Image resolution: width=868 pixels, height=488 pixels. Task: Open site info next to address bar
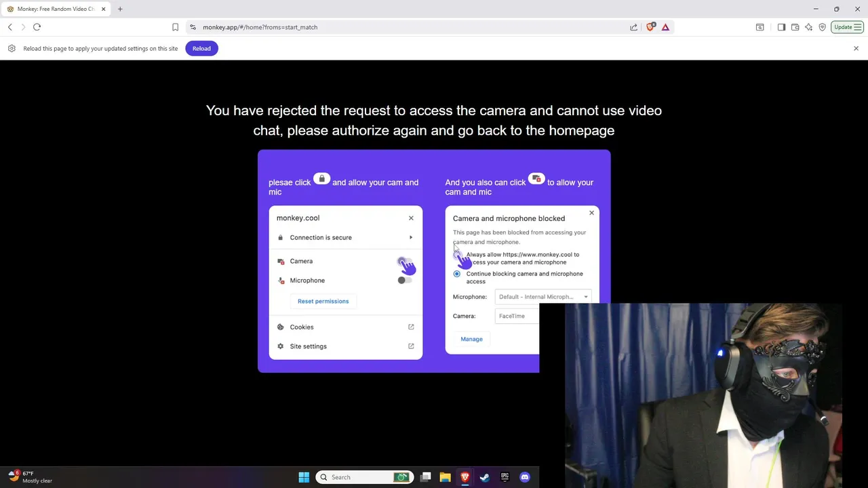(193, 27)
